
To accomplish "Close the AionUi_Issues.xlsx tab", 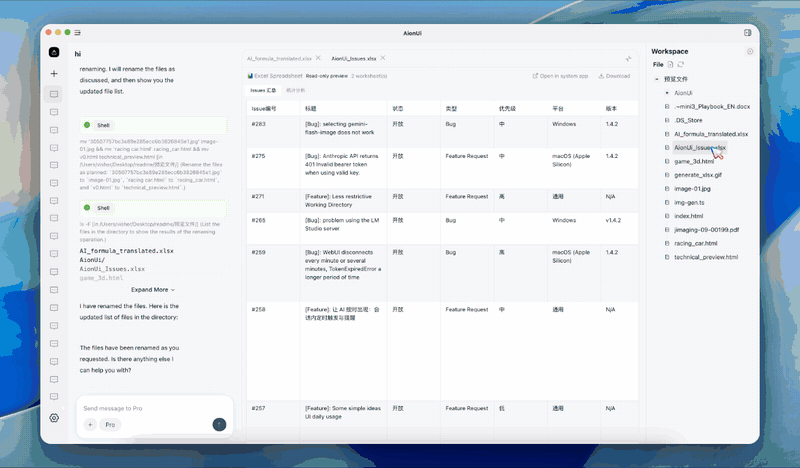I will [383, 58].
